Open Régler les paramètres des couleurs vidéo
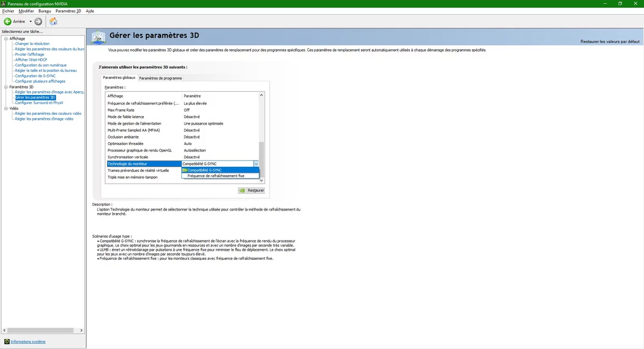 [x=48, y=114]
